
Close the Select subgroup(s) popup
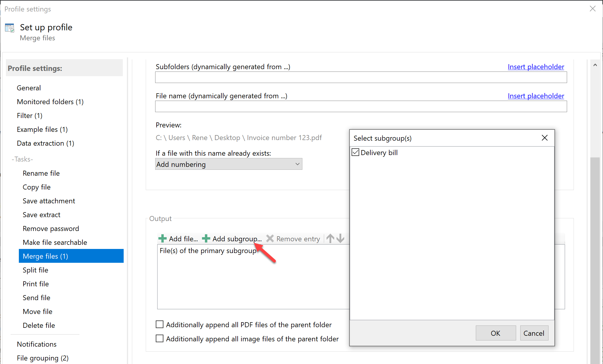tap(544, 138)
